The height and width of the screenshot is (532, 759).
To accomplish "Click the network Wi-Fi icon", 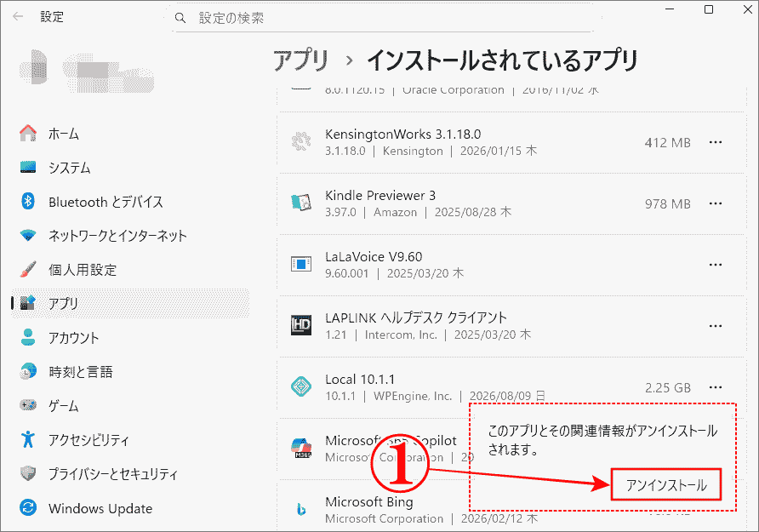I will pyautogui.click(x=28, y=236).
